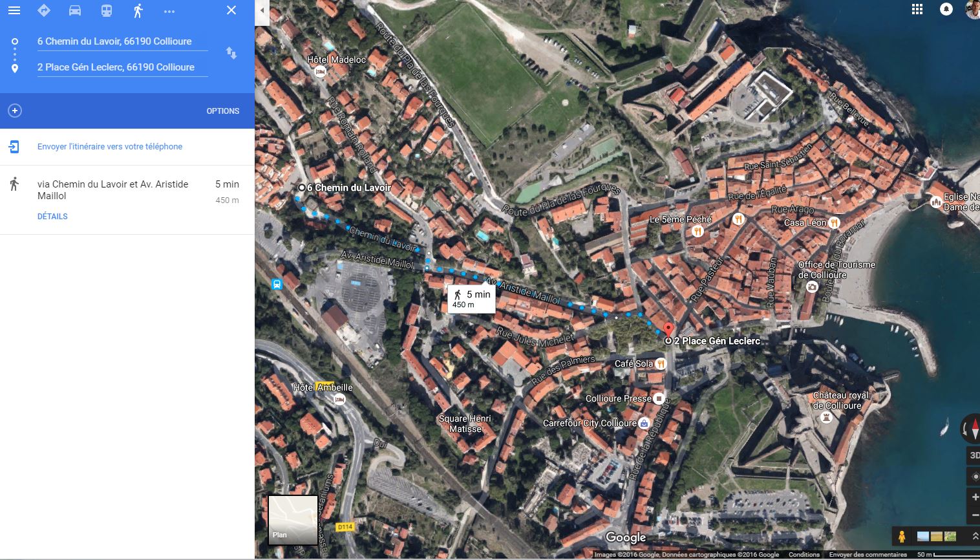This screenshot has width=980, height=560.
Task: Click the 6 Chemin du Lavoir origin marker
Action: click(301, 188)
